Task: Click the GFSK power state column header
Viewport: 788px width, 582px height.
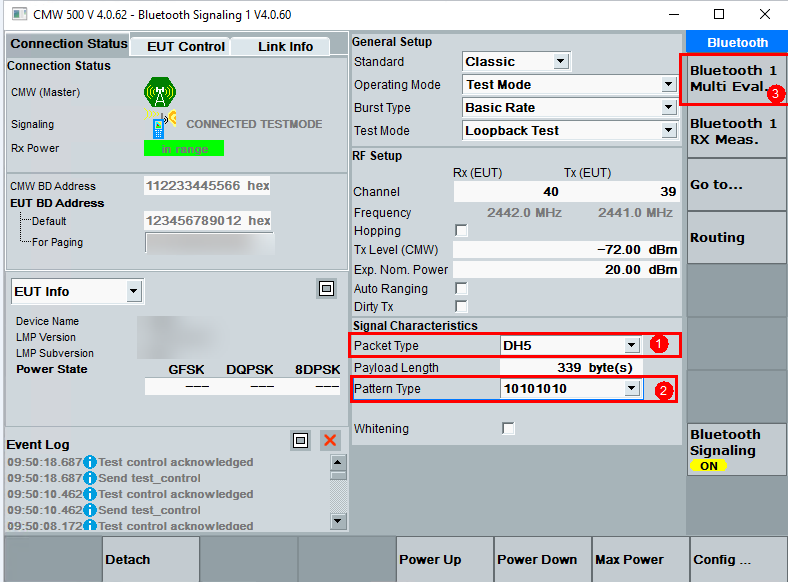Action: (x=186, y=370)
